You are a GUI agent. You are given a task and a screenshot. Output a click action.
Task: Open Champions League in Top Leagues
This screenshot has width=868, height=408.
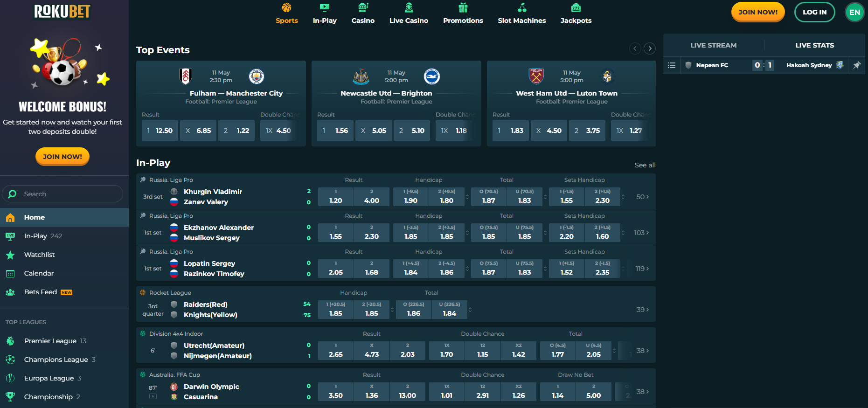click(x=64, y=360)
